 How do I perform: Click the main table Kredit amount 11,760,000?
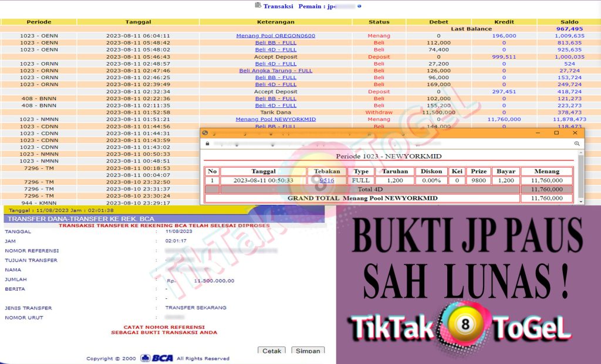point(504,119)
